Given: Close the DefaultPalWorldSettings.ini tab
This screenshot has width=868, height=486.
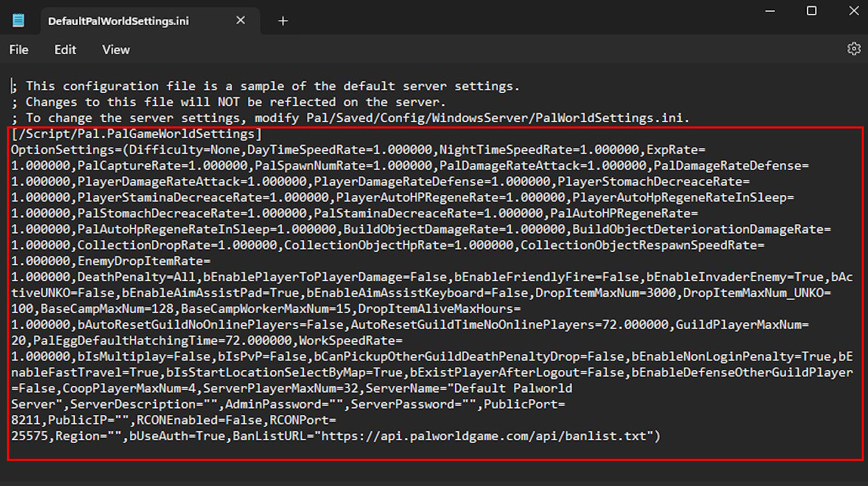Looking at the screenshot, I should tap(240, 20).
